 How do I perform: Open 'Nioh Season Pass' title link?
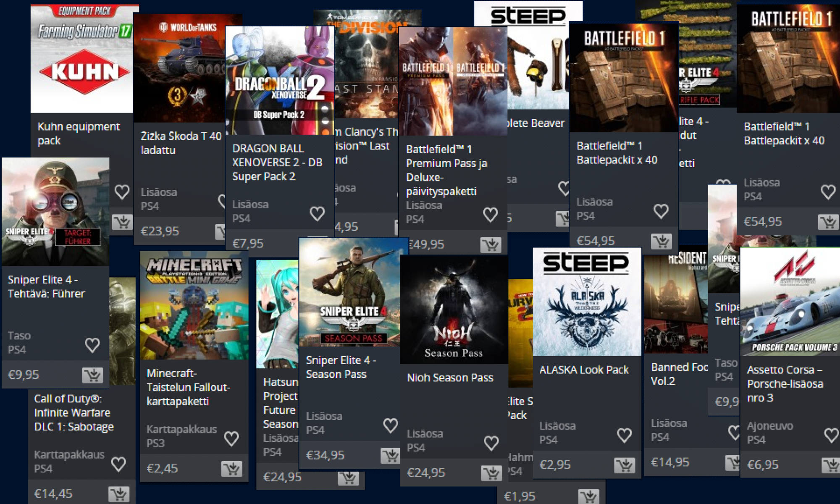point(450,378)
